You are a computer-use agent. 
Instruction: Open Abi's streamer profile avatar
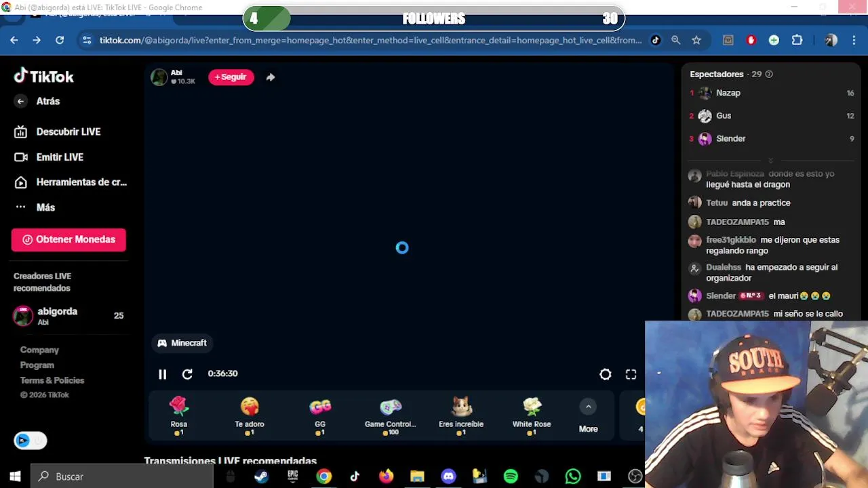click(x=159, y=77)
